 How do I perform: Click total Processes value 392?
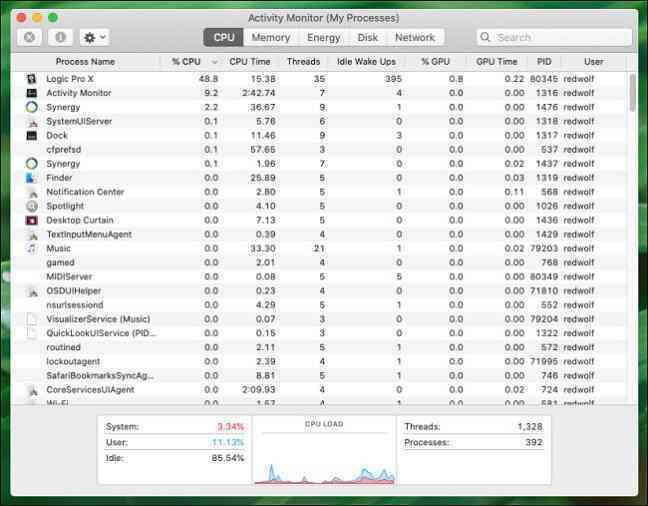pyautogui.click(x=534, y=442)
